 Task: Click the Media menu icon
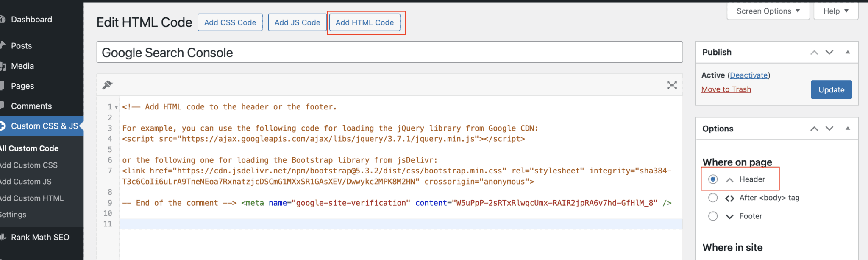click(3, 66)
